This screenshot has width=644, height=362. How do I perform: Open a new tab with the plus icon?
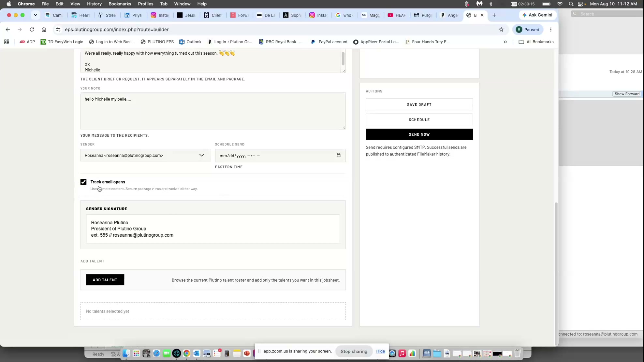(x=494, y=15)
